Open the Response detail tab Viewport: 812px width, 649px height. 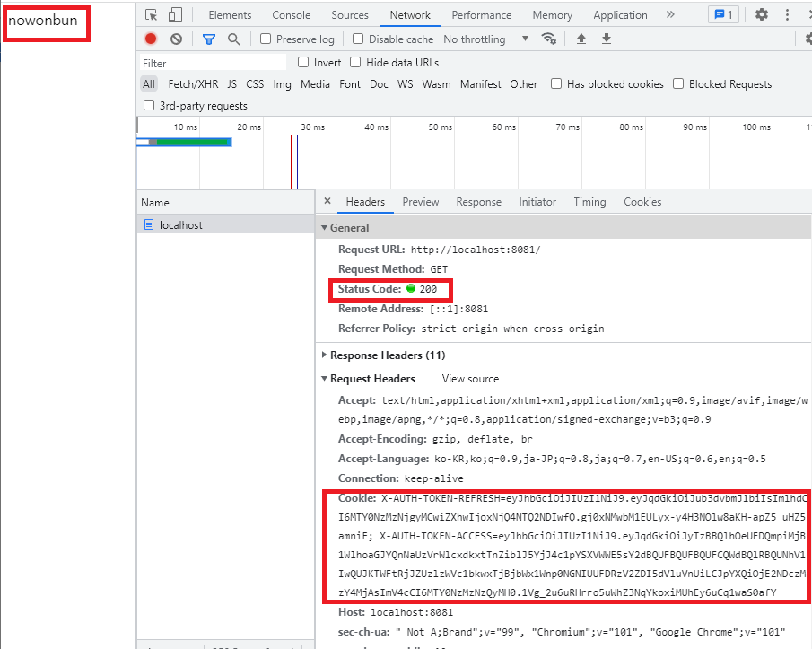click(x=479, y=201)
